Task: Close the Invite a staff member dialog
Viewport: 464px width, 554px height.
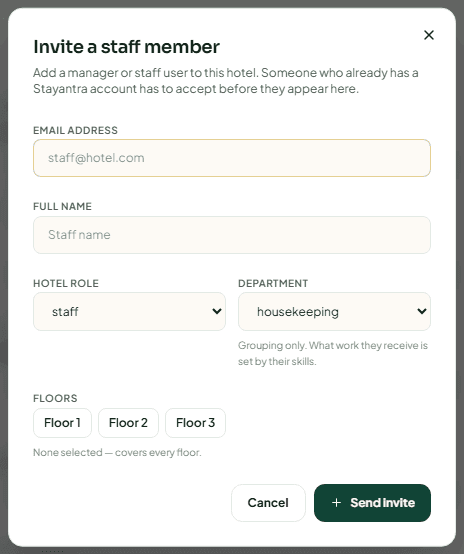Action: coord(429,35)
